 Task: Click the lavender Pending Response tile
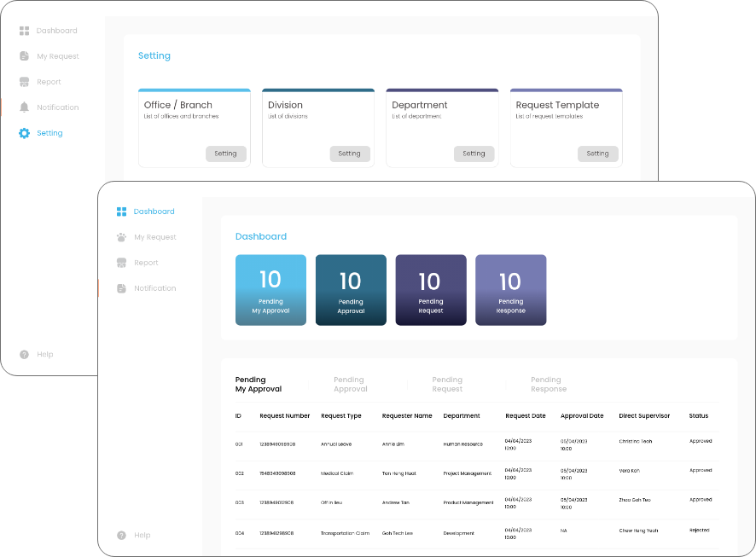coord(511,290)
